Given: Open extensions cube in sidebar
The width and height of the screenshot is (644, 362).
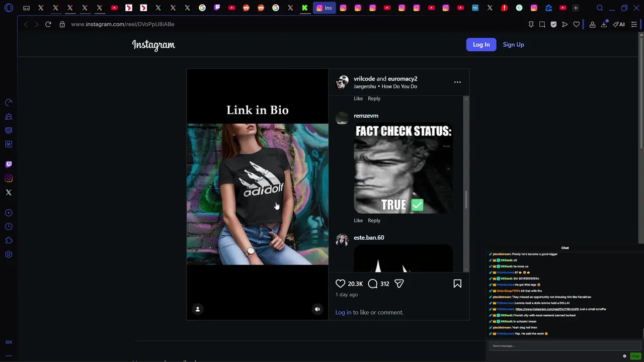Looking at the screenshot, I should coord(9,240).
